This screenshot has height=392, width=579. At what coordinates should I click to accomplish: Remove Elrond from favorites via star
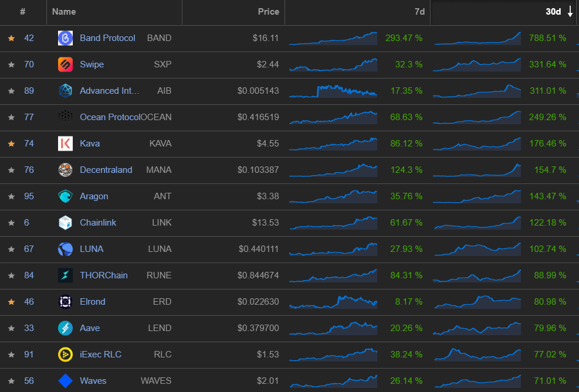[11, 302]
